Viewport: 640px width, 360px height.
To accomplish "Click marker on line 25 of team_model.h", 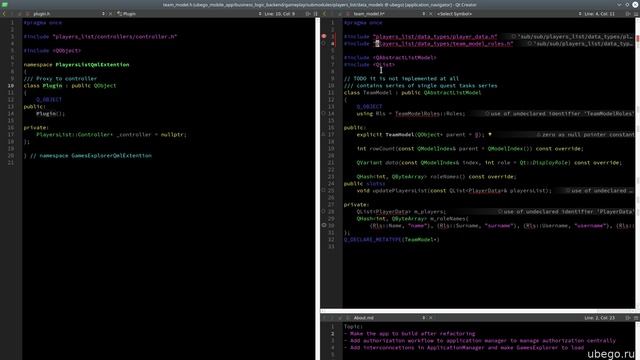I will coord(324,190).
